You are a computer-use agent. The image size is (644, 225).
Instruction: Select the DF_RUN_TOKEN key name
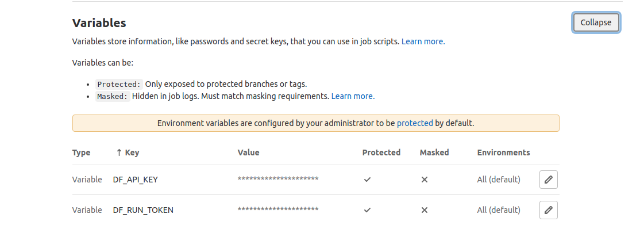pos(143,210)
